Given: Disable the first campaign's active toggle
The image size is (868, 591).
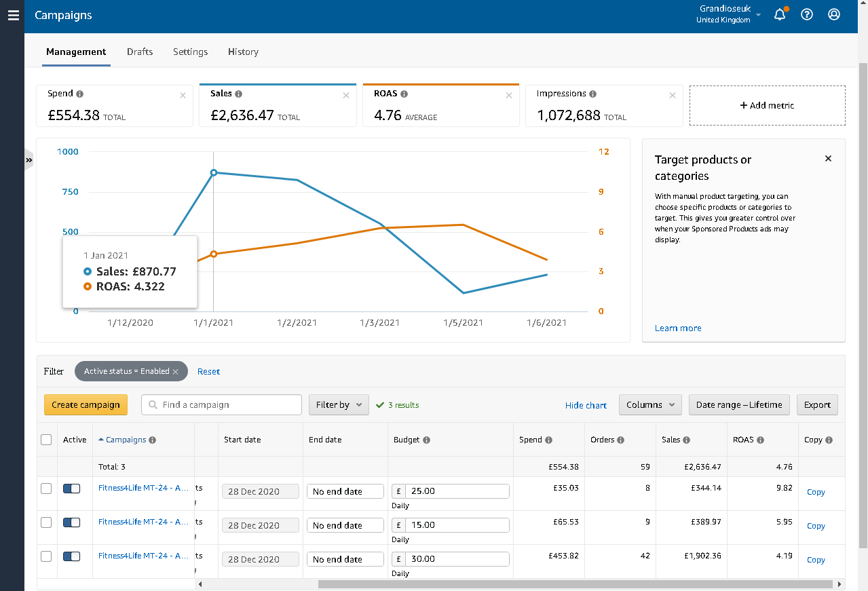Looking at the screenshot, I should pyautogui.click(x=71, y=489).
